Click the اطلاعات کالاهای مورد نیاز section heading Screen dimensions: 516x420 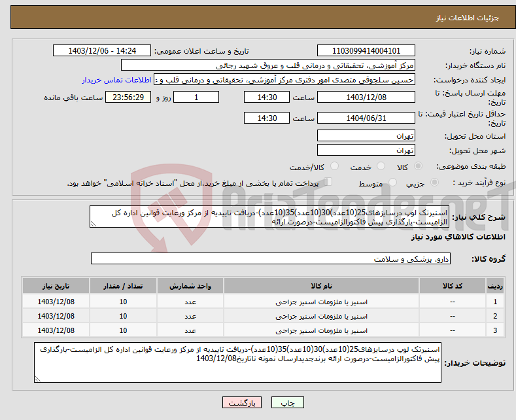(x=458, y=237)
